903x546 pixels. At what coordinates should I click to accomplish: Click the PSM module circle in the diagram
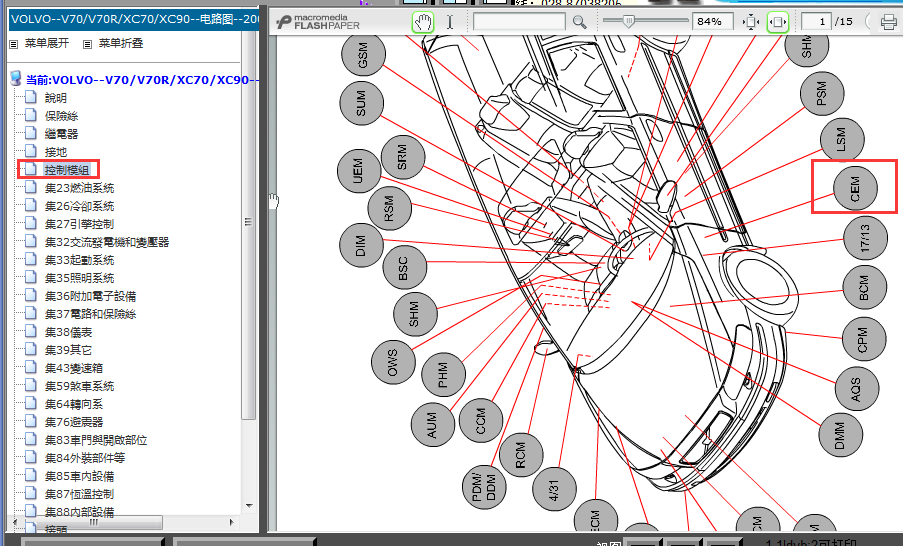822,93
